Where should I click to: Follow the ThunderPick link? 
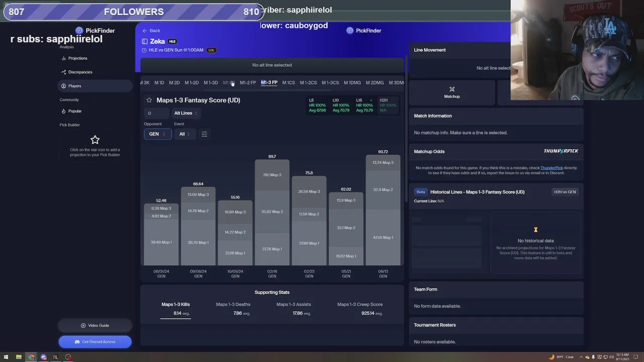click(x=551, y=168)
